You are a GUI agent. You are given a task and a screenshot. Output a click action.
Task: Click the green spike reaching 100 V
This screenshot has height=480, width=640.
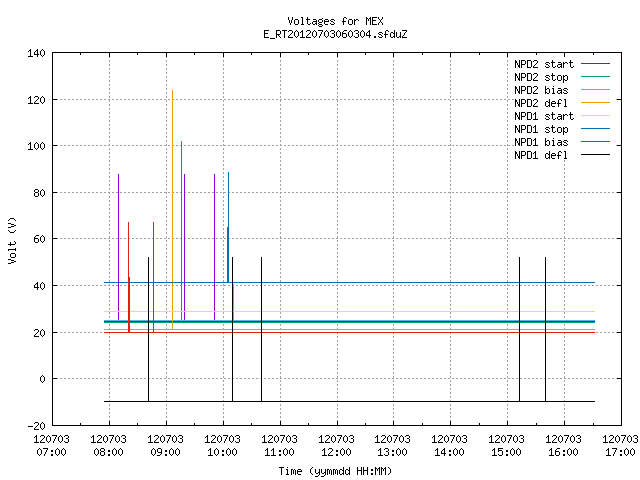pos(182,231)
